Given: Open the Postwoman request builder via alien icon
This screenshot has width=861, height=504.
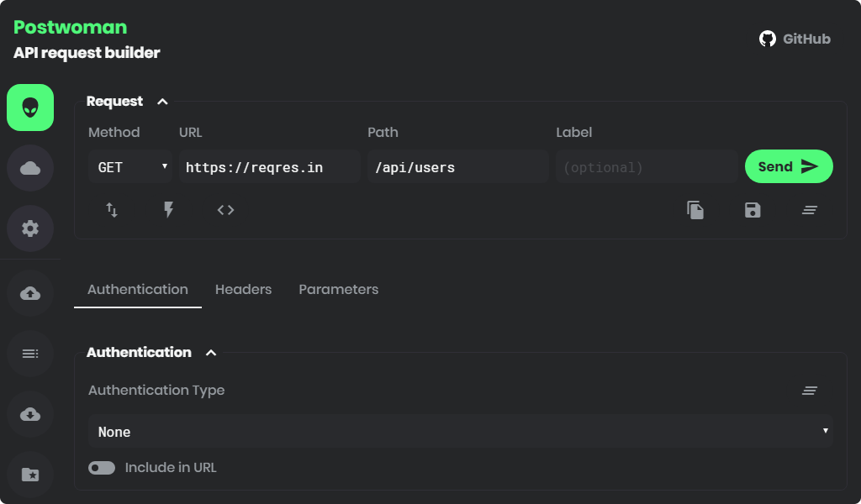Looking at the screenshot, I should [29, 107].
